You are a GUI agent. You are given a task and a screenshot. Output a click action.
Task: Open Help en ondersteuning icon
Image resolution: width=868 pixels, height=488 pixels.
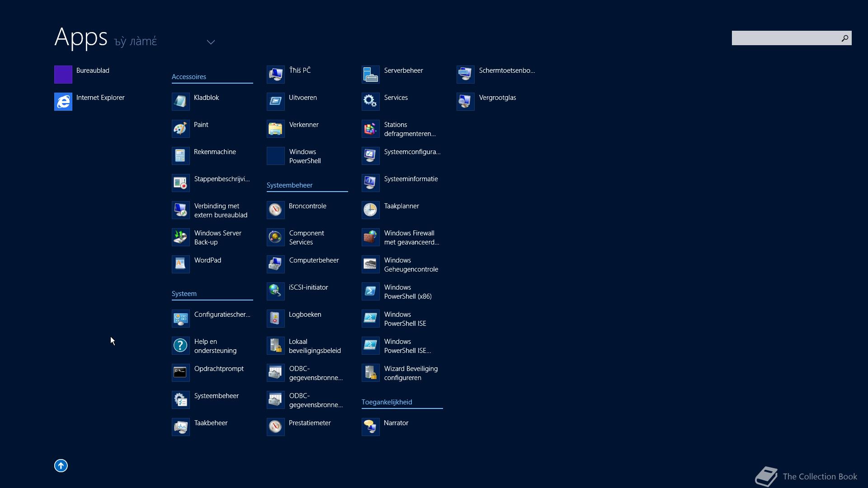181,346
